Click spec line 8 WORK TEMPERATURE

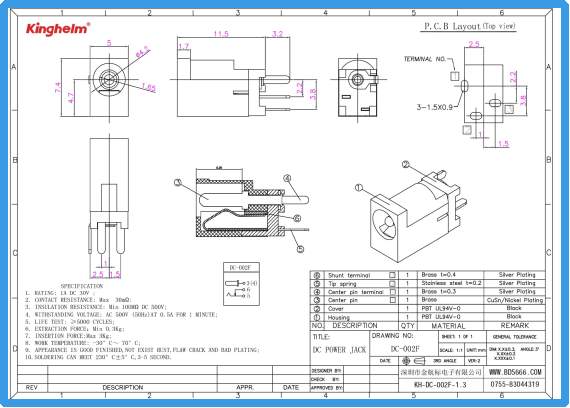pos(83,343)
